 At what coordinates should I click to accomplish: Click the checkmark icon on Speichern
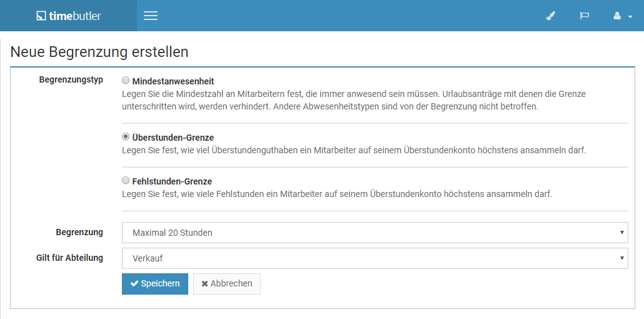tap(134, 283)
